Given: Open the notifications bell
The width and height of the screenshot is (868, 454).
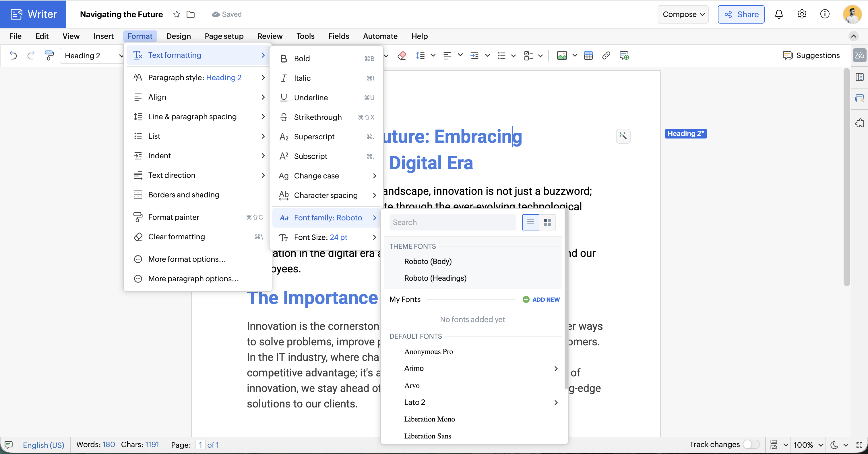Looking at the screenshot, I should click(x=779, y=14).
